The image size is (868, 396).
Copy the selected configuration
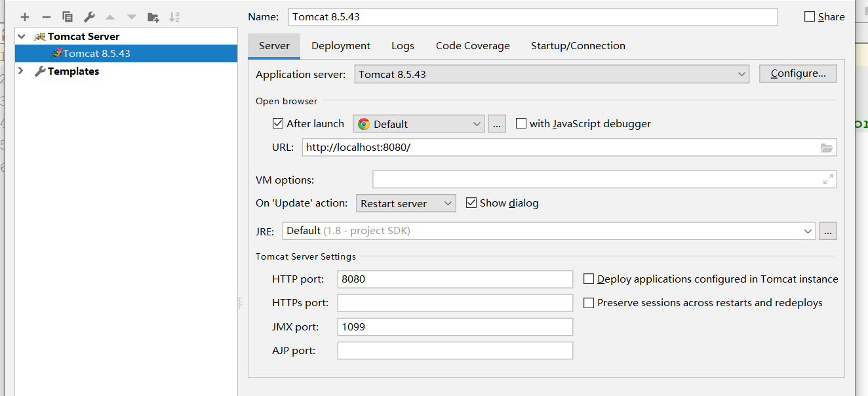pyautogui.click(x=68, y=17)
